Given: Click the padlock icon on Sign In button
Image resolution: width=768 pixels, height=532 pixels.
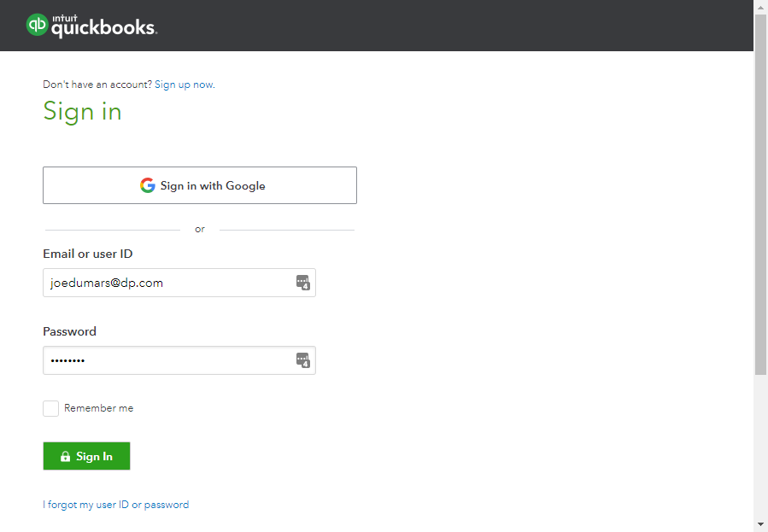Looking at the screenshot, I should 65,457.
